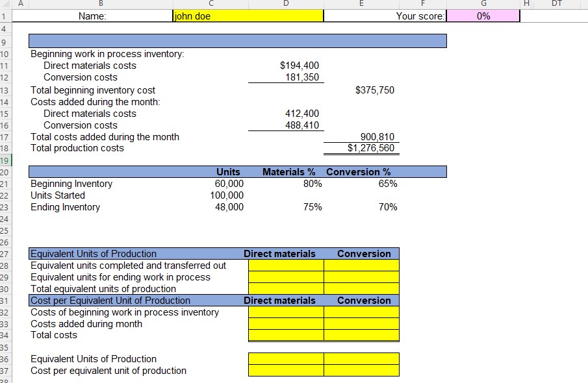588x383 pixels.
Task: Select conversion input for ending work in process
Action: point(361,277)
